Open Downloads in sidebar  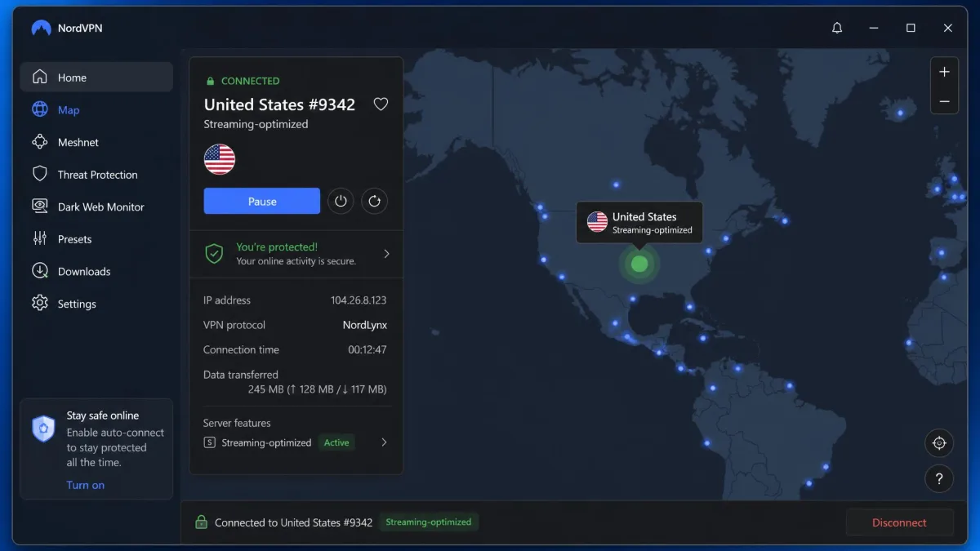(96, 271)
